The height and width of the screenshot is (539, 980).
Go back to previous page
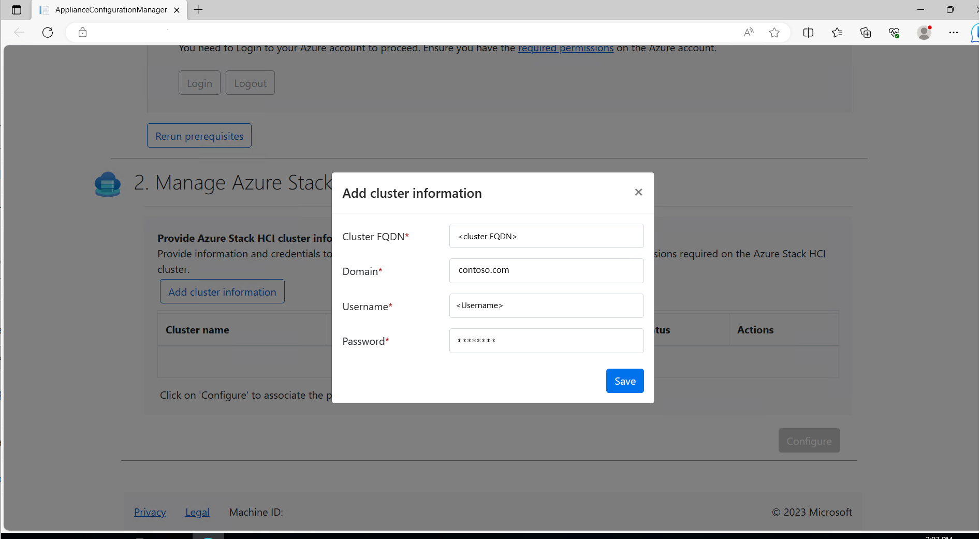19,33
